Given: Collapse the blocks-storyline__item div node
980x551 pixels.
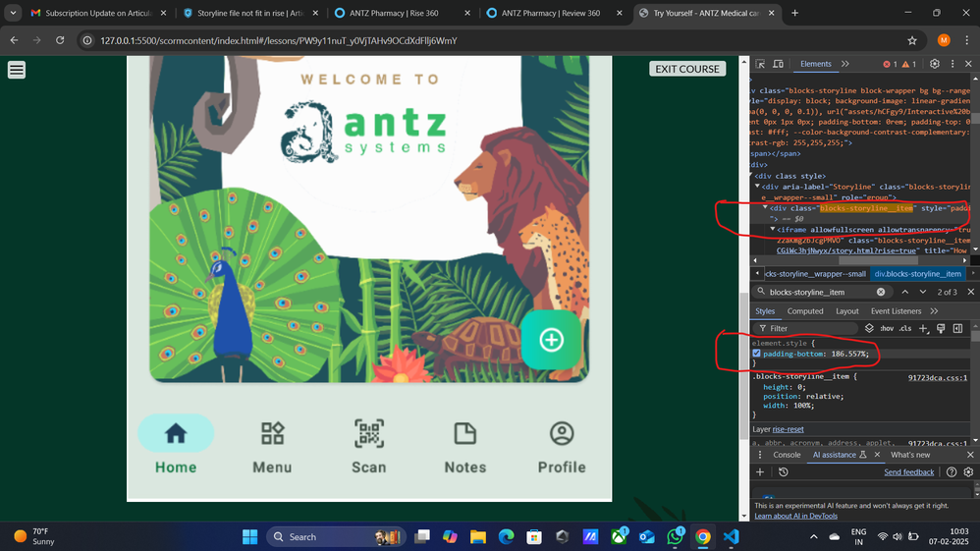Looking at the screenshot, I should pos(765,207).
